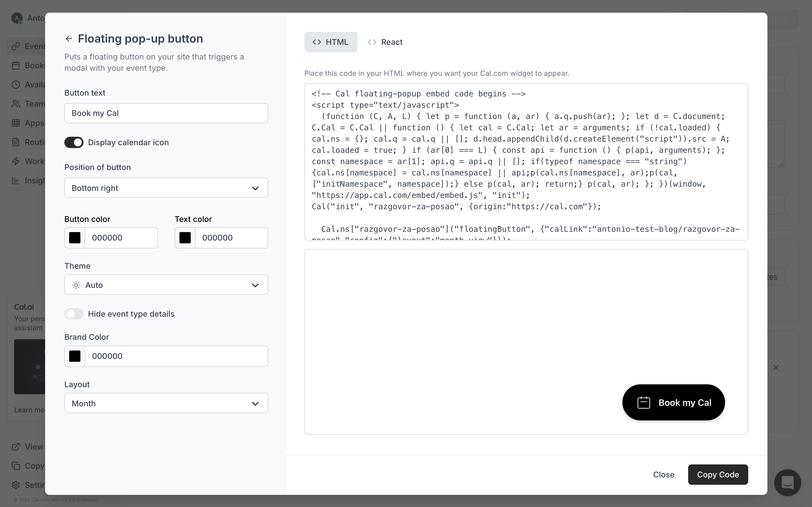Select the HTML code tab
The width and height of the screenshot is (812, 507).
click(x=331, y=42)
